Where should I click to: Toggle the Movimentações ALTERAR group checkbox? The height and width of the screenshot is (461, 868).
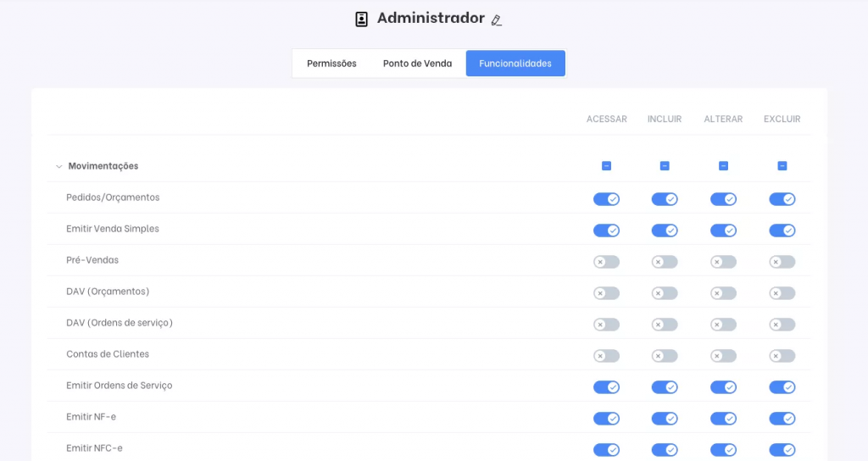tap(723, 166)
